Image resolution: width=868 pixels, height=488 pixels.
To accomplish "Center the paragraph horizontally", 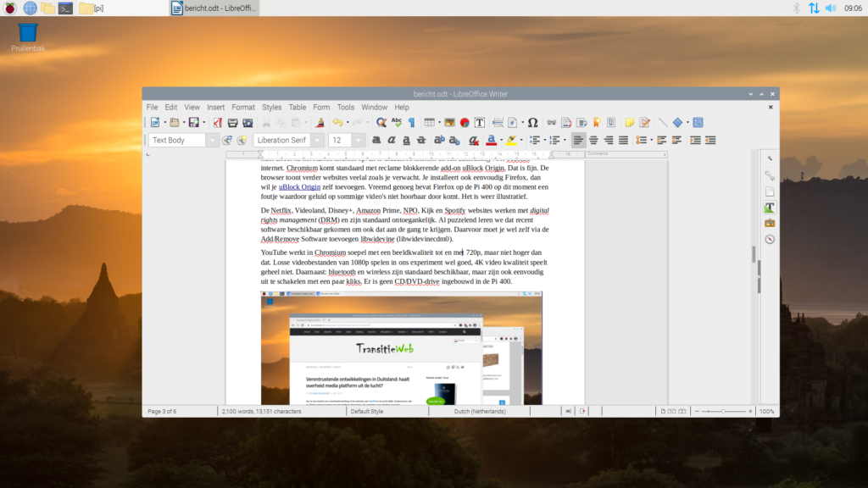I will (593, 140).
